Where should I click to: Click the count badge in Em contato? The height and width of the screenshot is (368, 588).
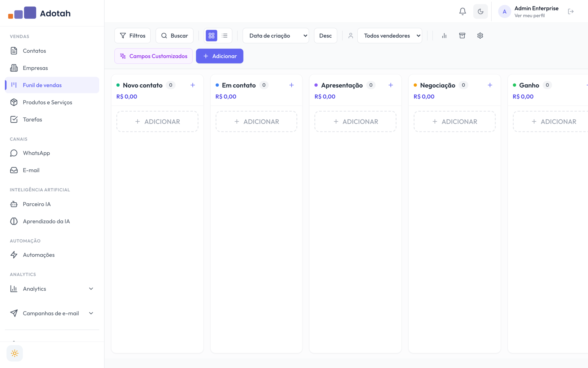[x=264, y=85]
